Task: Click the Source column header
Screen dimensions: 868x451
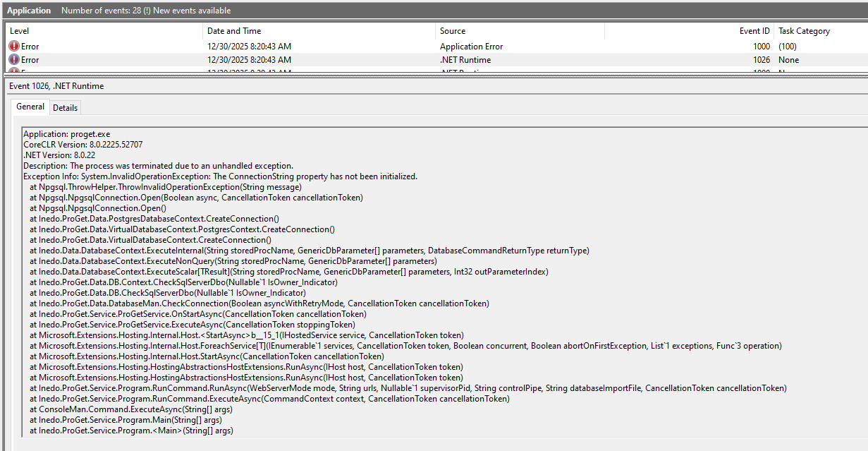Action: [x=453, y=31]
